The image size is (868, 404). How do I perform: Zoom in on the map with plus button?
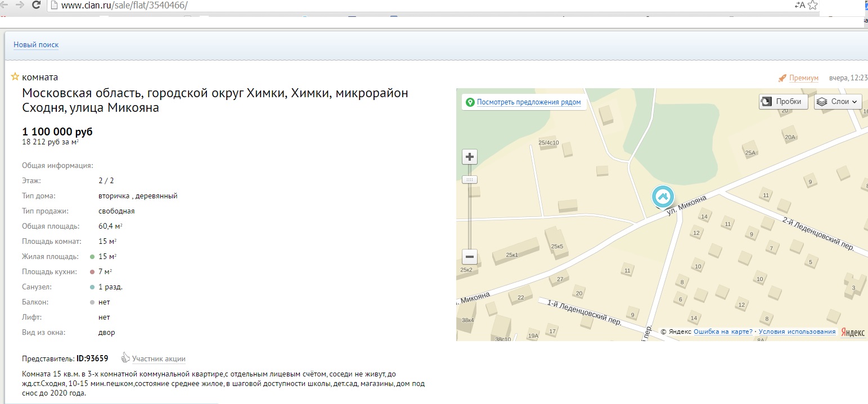[469, 157]
